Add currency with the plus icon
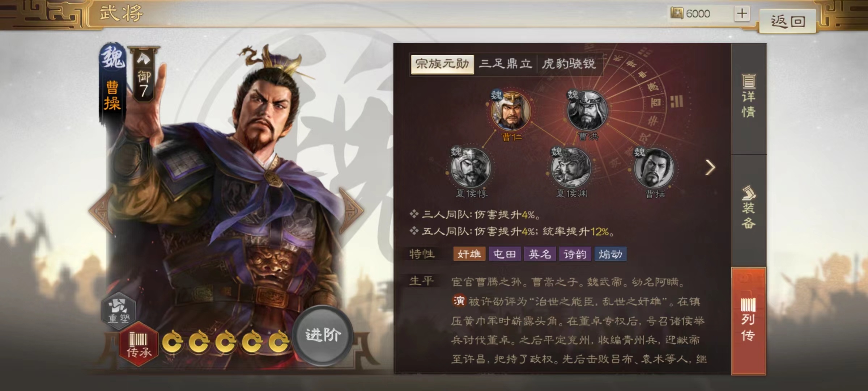The height and width of the screenshot is (391, 868). click(742, 14)
